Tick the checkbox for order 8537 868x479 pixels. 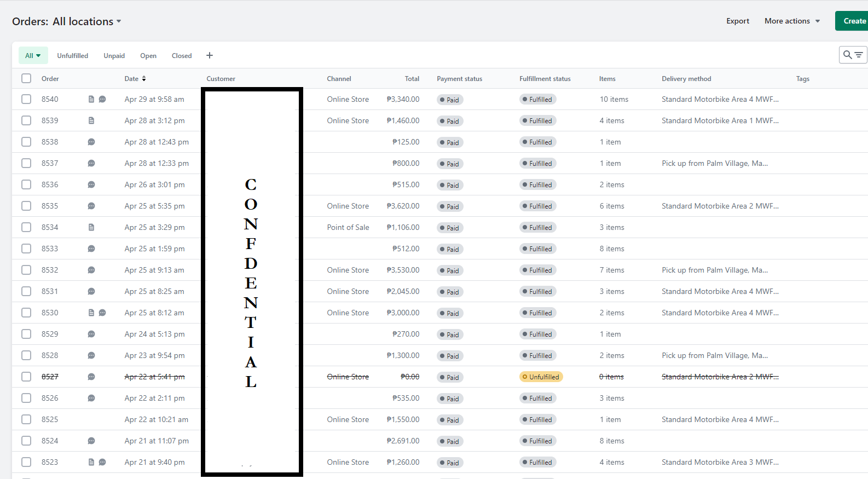pyautogui.click(x=26, y=163)
